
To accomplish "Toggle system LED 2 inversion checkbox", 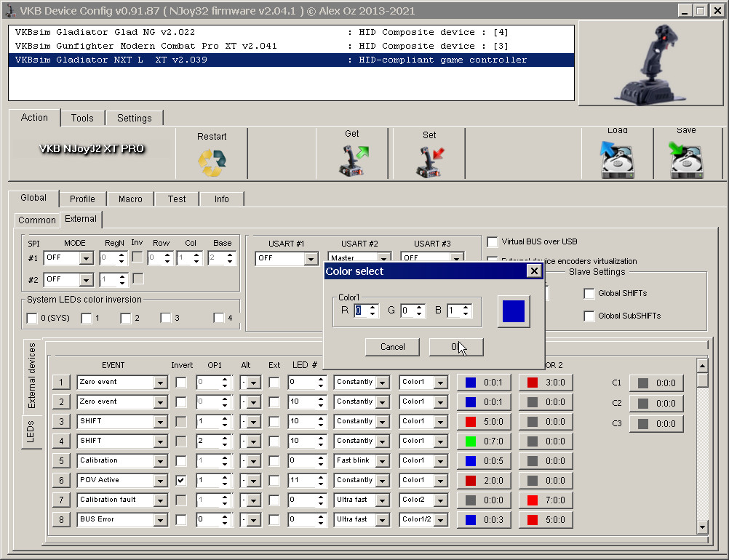I will pos(125,318).
